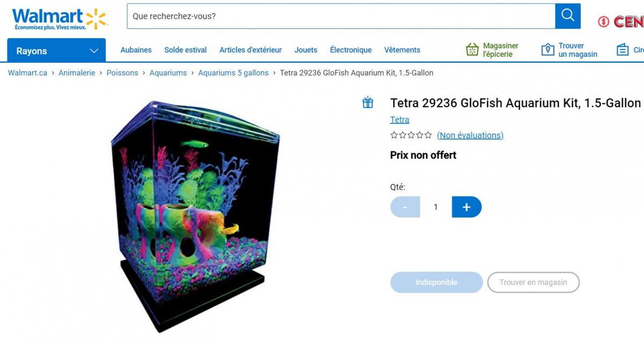
Task: Open the Aubaines menu item
Action: coord(136,50)
